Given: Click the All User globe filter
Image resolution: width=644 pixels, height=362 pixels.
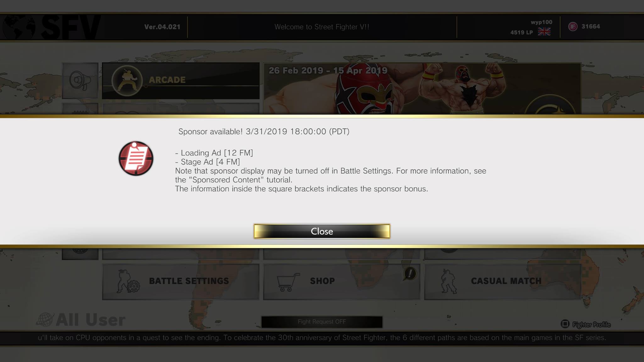Looking at the screenshot, I should tap(81, 320).
